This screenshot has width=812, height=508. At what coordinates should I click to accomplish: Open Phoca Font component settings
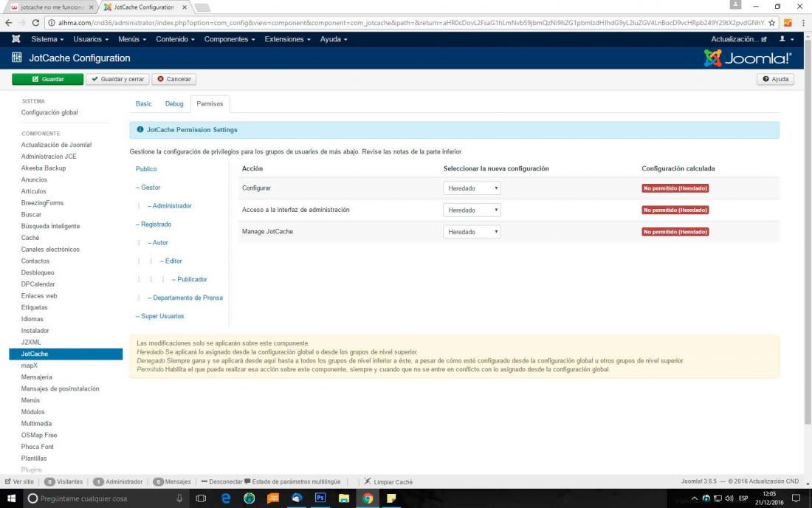(x=38, y=447)
